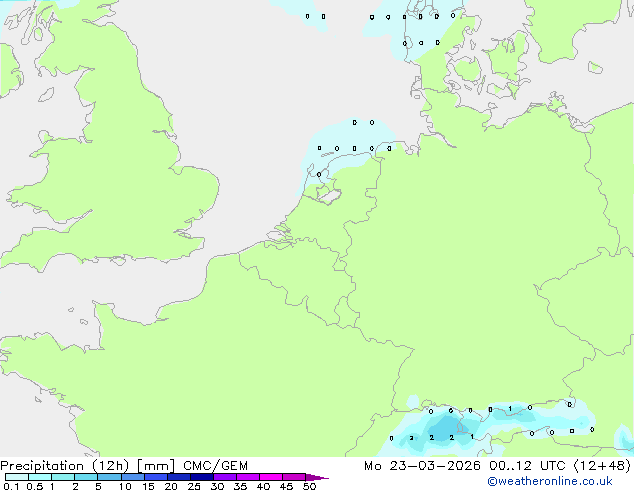Click the '20' legend scale value

[171, 486]
